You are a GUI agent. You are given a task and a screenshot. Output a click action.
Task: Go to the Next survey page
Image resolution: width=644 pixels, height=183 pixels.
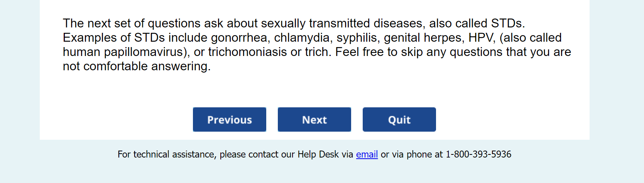click(x=314, y=120)
